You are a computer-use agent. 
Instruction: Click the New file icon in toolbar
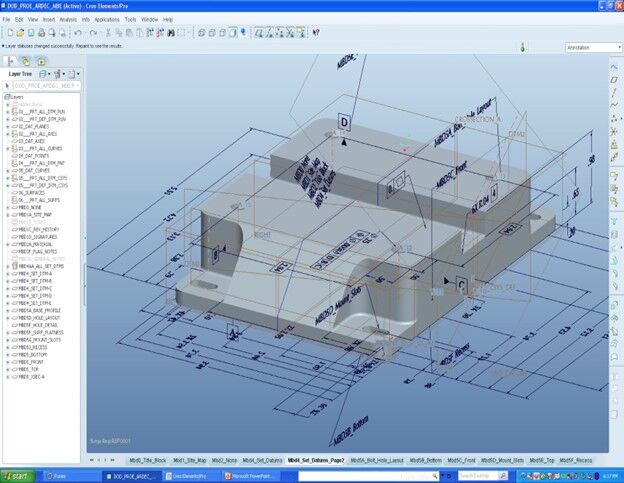coord(9,32)
